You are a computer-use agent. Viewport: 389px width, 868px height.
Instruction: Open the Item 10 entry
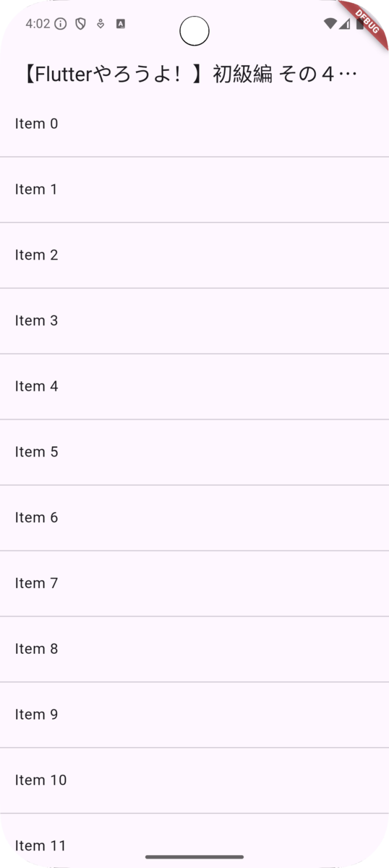pyautogui.click(x=194, y=780)
